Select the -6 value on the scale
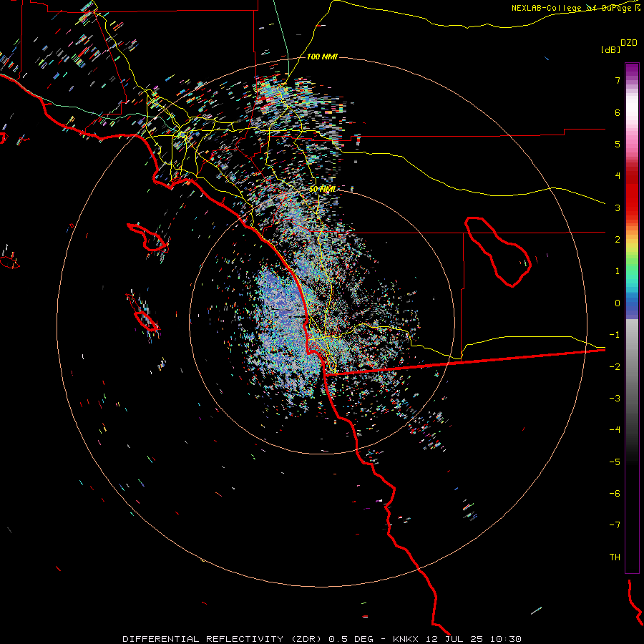The height and width of the screenshot is (644, 644). point(615,494)
